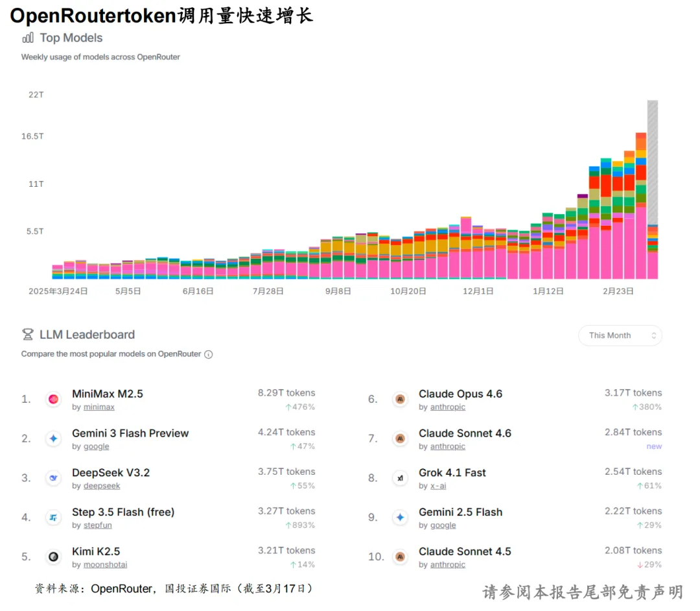
Task: Click the DeepSeek V3.2 whale logo icon
Action: pos(54,478)
